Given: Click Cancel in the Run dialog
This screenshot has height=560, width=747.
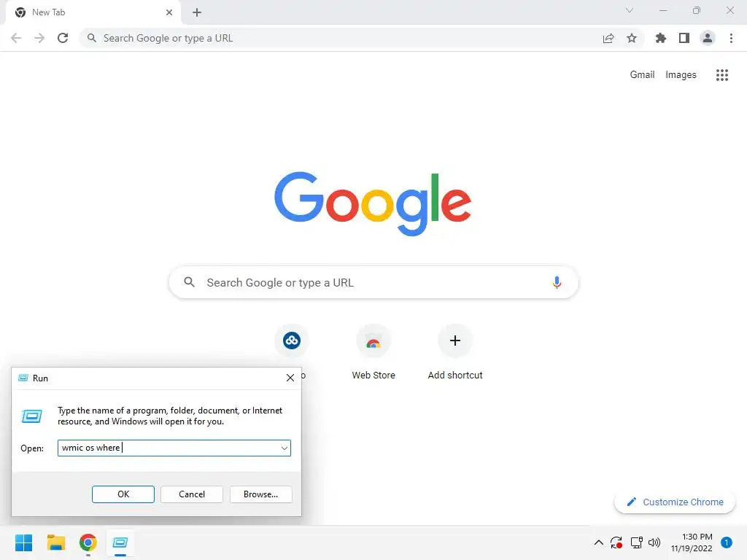Looking at the screenshot, I should pyautogui.click(x=192, y=494).
